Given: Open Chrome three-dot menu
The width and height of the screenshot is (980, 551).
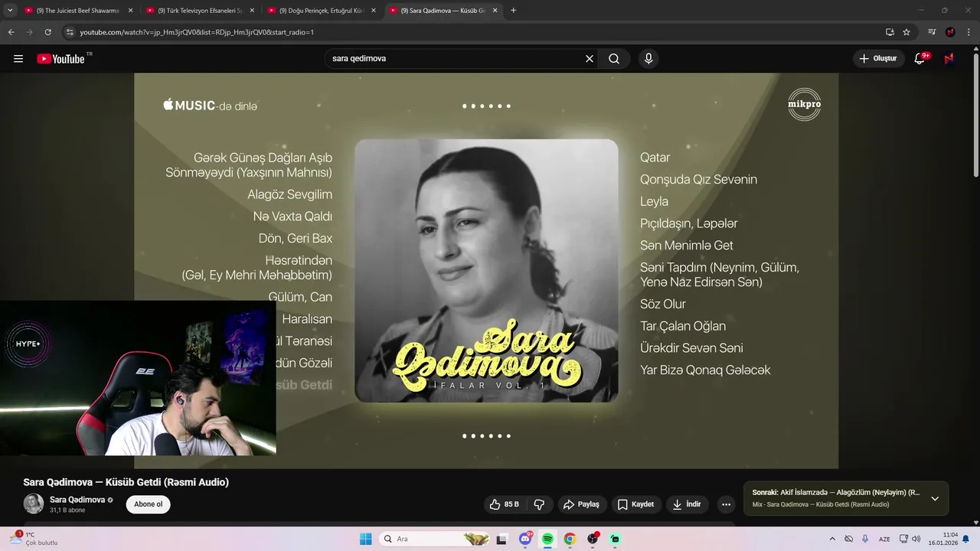Looking at the screenshot, I should 969,32.
